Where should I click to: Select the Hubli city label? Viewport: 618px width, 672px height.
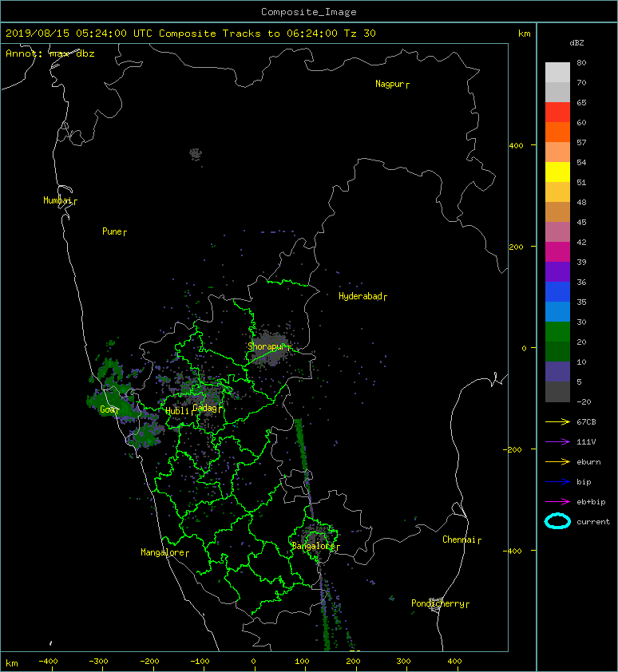tap(177, 411)
